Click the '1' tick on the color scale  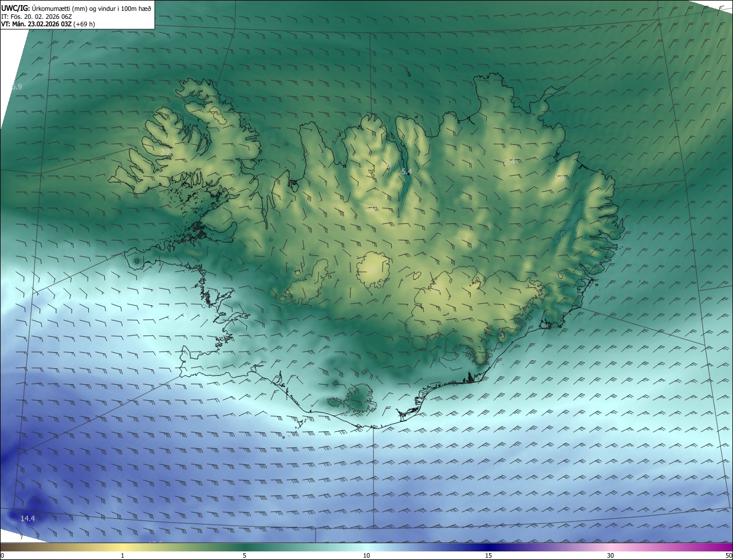click(x=123, y=555)
